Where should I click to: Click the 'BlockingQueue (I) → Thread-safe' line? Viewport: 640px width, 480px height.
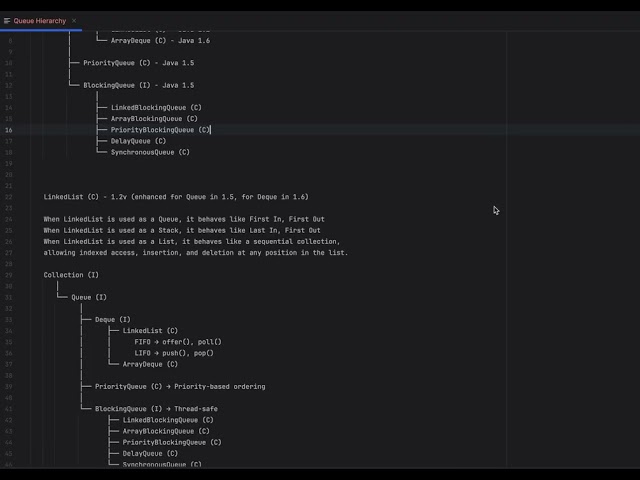click(x=156, y=409)
